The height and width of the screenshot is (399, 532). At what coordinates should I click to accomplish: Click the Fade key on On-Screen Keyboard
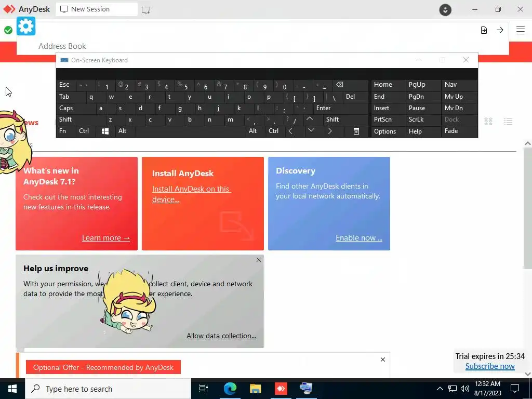click(459, 131)
